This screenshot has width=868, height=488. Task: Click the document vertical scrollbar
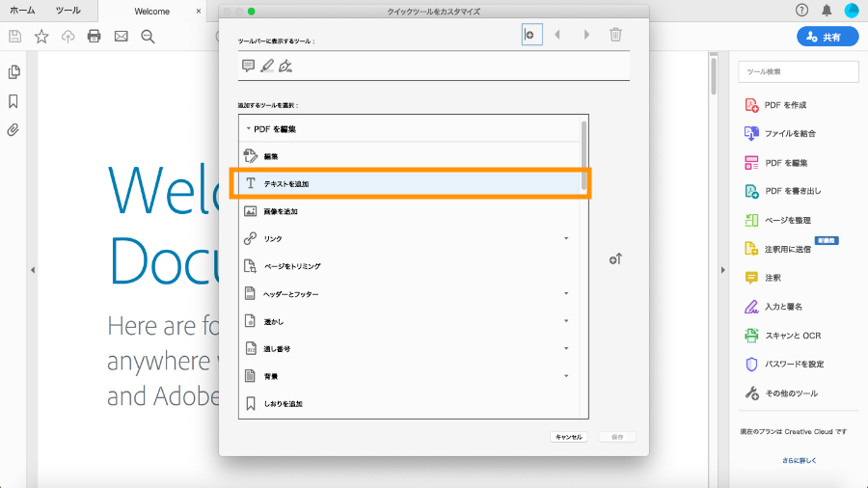pos(714,74)
